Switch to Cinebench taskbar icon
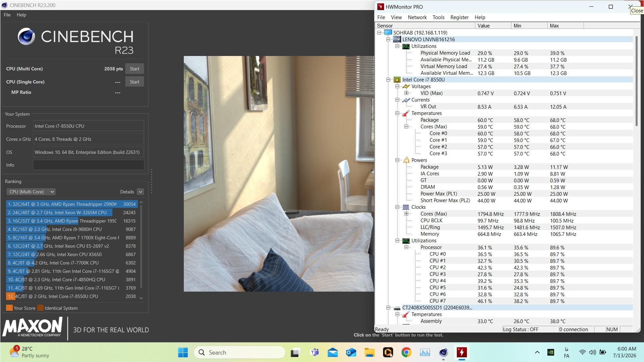This screenshot has height=362, width=644. (x=443, y=352)
